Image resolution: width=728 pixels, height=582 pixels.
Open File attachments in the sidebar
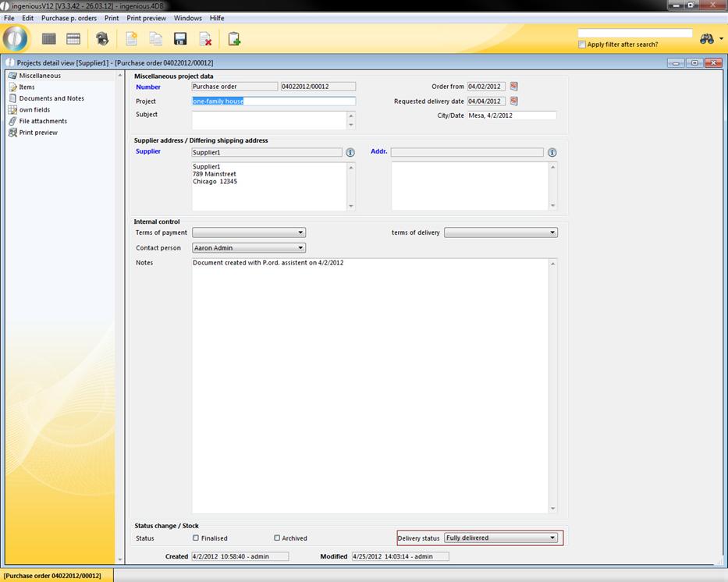43,121
